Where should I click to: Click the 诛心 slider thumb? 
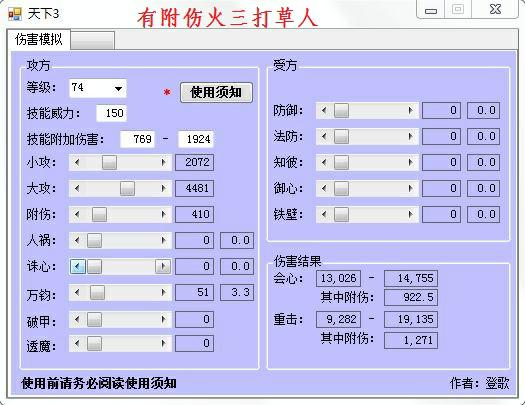point(94,267)
